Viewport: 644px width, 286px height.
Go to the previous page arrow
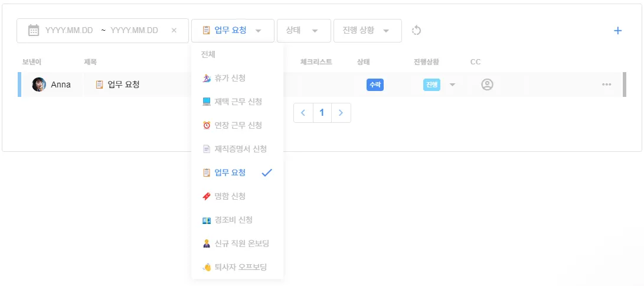tap(303, 113)
